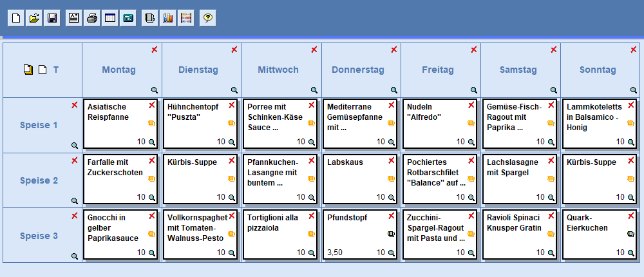
Task: Click the copy pages icon in corner cell
Action: [x=28, y=70]
